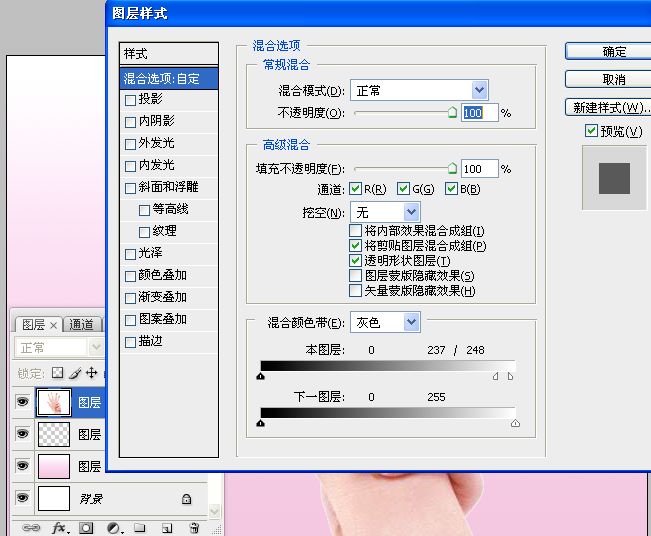
Task: Create a new layer with page icon
Action: tap(167, 528)
